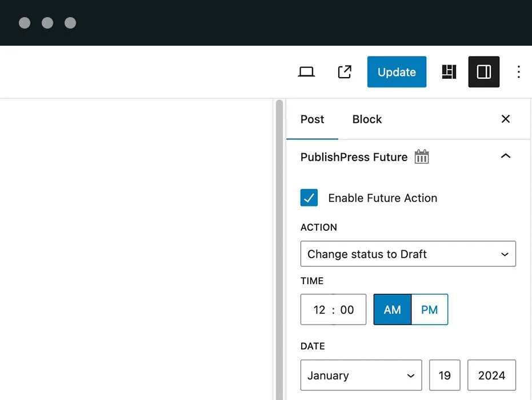Viewport: 532px width, 400px height.
Task: Click the blue Update button
Action: 397,72
